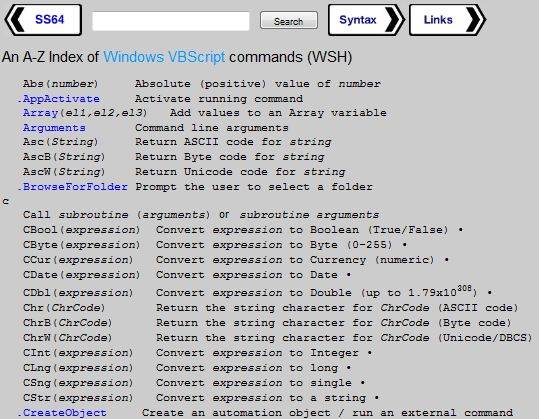Click into the search text field
Image resolution: width=539 pixels, height=419 pixels.
tap(170, 21)
